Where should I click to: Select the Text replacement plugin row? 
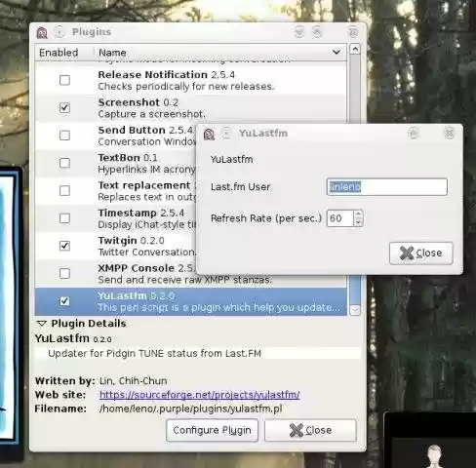[x=116, y=191]
